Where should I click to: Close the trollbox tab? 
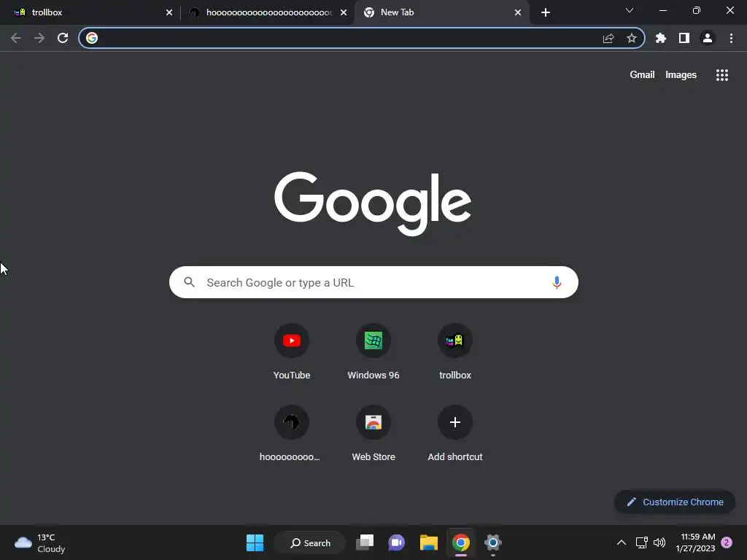169,12
